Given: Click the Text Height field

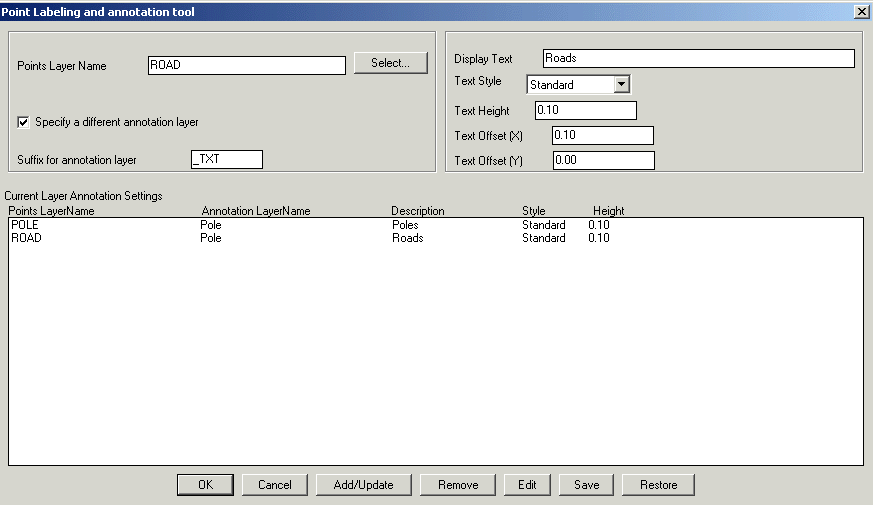Looking at the screenshot, I should pos(585,110).
